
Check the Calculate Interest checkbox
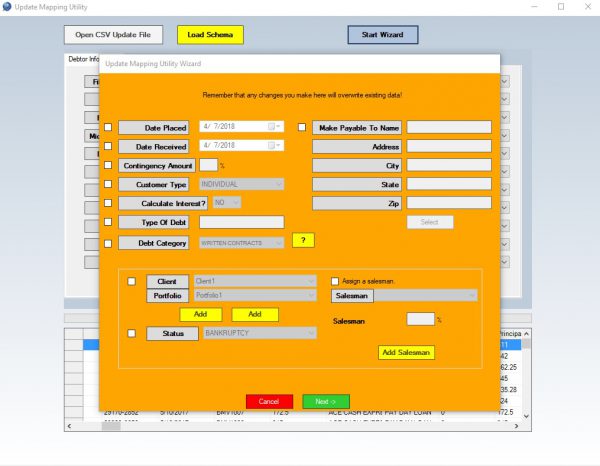pos(108,203)
